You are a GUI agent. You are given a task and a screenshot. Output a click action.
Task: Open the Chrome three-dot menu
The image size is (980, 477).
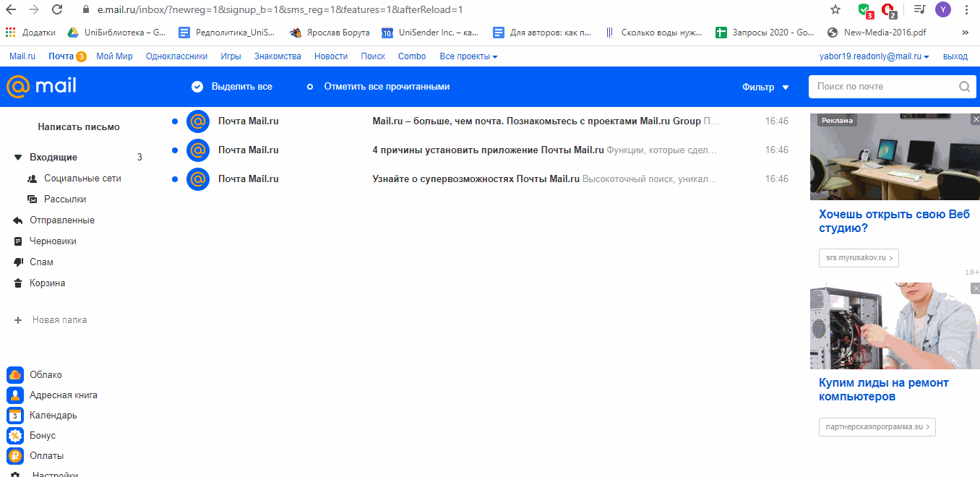966,10
